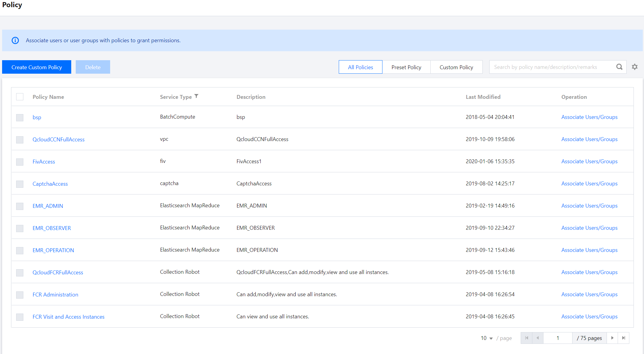644x354 pixels.
Task: Select the All Policies tab
Action: (360, 67)
